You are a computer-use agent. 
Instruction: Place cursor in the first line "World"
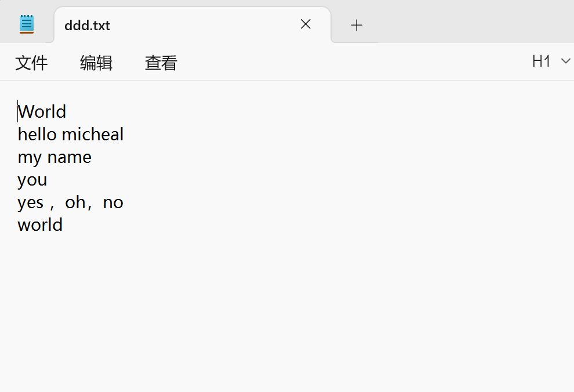(42, 111)
